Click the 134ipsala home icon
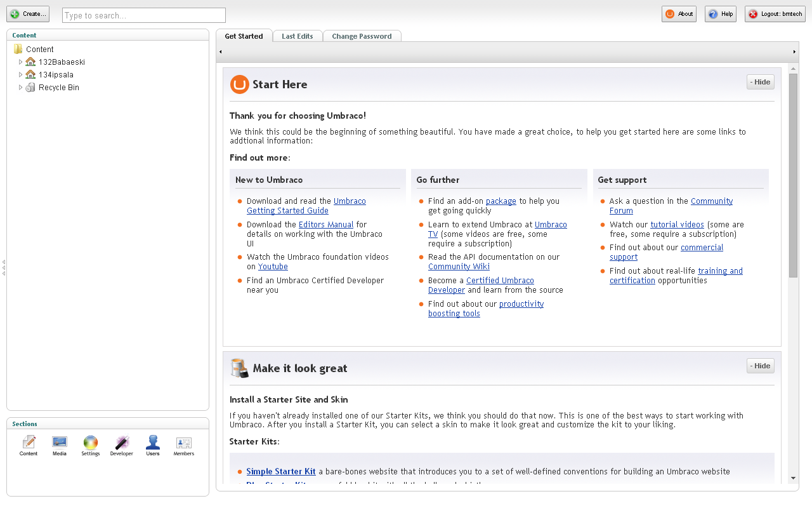Screen dimensions: 812x508 tap(30, 75)
